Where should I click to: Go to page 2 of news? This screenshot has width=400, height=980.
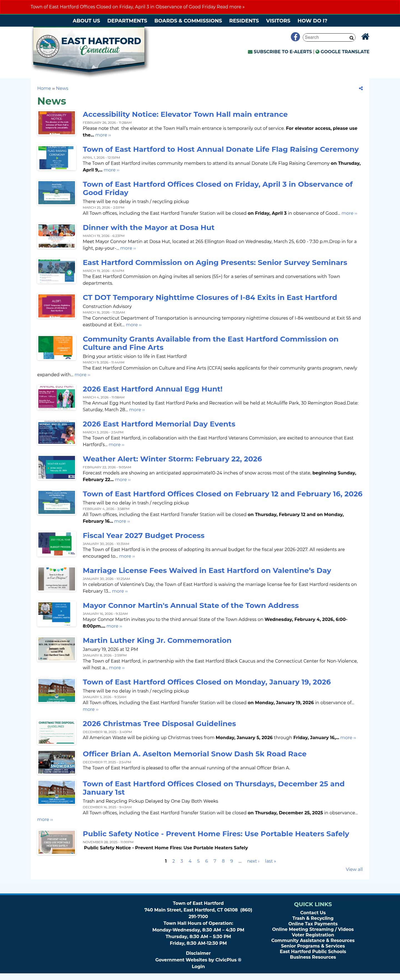click(x=173, y=861)
